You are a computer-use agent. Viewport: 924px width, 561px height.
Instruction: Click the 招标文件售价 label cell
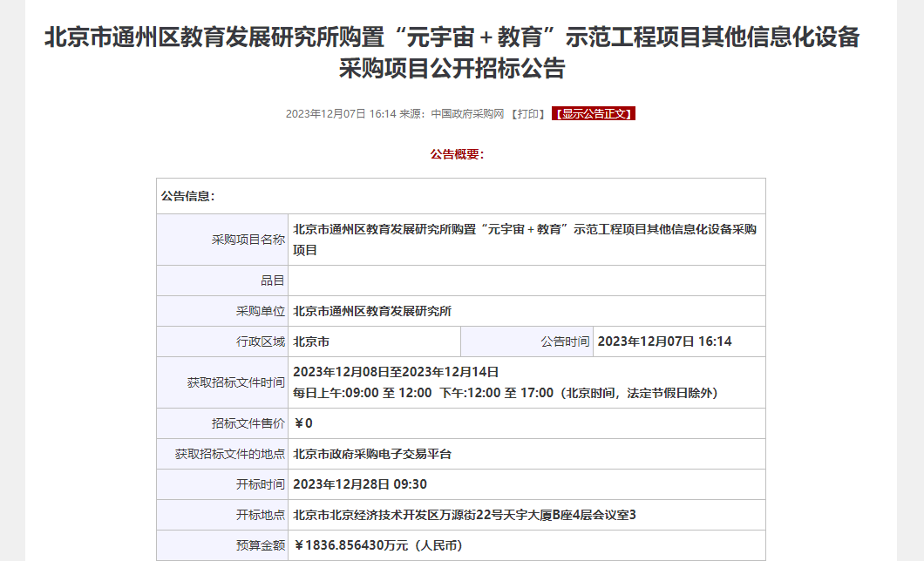223,424
